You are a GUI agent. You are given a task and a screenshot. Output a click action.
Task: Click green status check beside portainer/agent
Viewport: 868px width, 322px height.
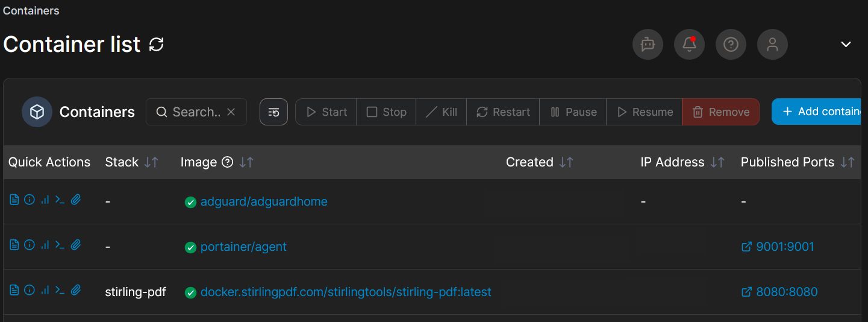coord(190,247)
